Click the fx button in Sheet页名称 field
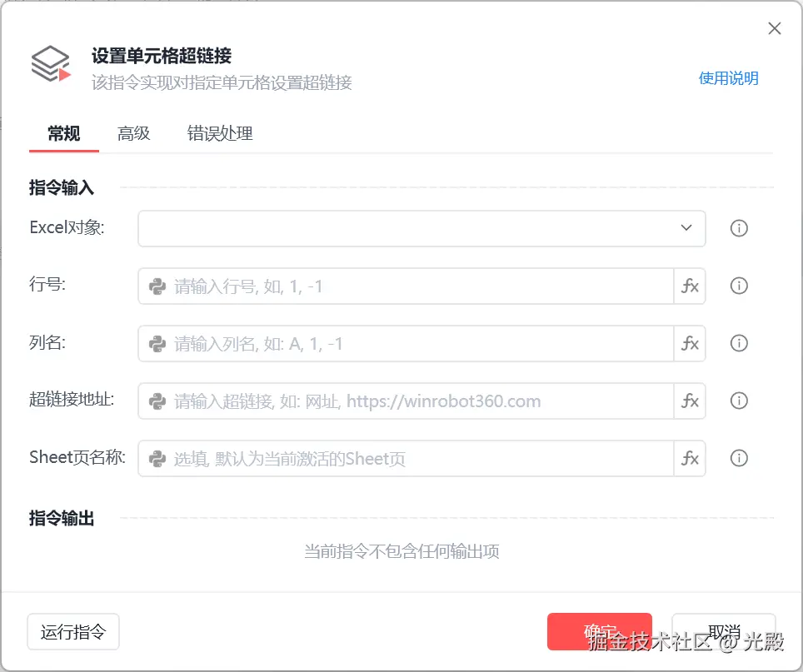803x672 pixels. tap(690, 458)
